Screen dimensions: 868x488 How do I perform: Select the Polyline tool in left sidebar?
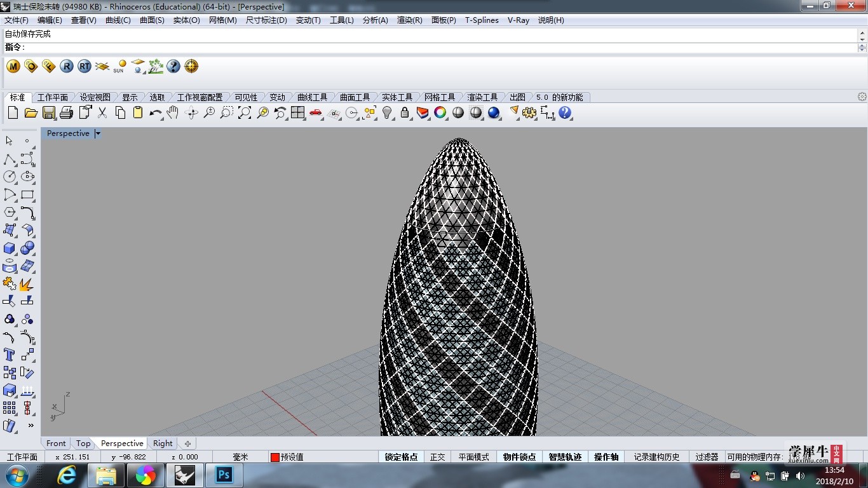pyautogui.click(x=10, y=159)
